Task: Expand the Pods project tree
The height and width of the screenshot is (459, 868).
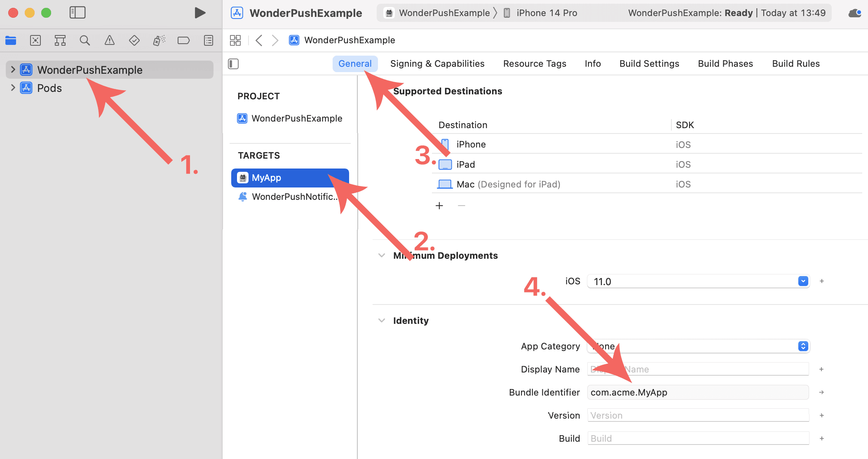Action: pos(13,88)
